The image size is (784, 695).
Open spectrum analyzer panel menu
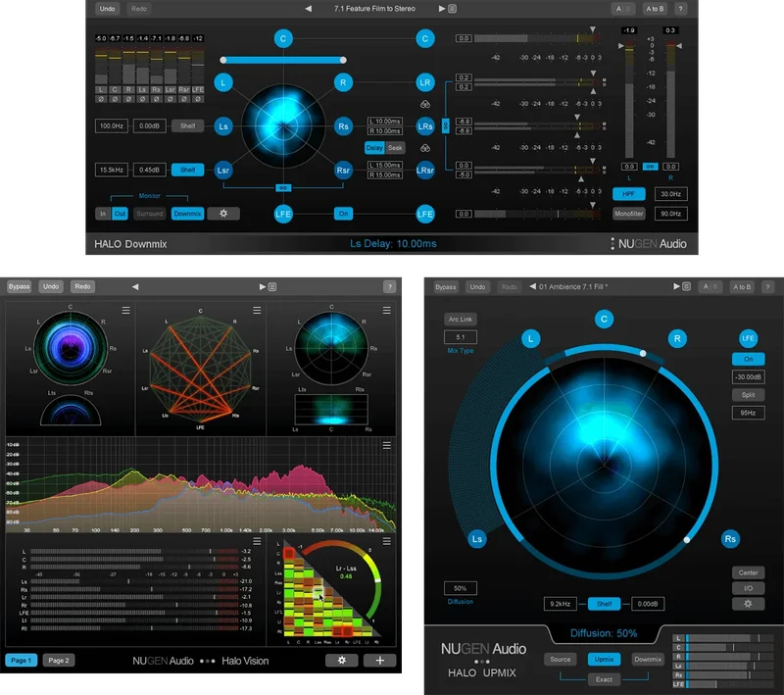click(x=387, y=445)
